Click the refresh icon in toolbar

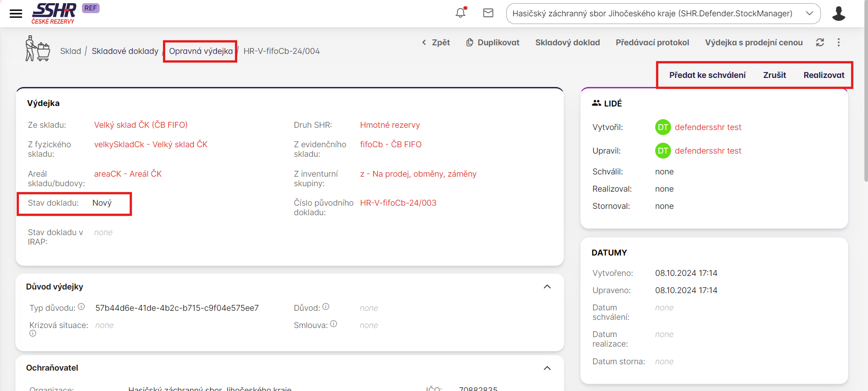[x=820, y=43]
